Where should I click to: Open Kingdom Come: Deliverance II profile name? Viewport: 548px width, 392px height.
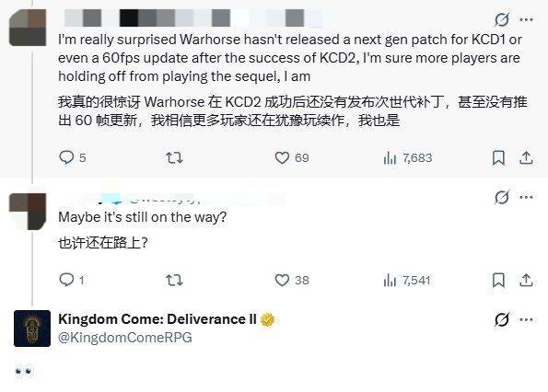(157, 319)
